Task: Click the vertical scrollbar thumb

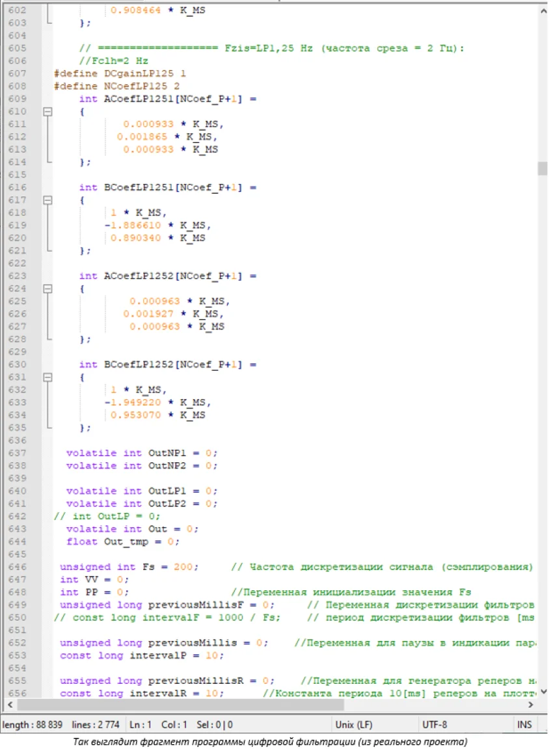Action: (x=542, y=168)
